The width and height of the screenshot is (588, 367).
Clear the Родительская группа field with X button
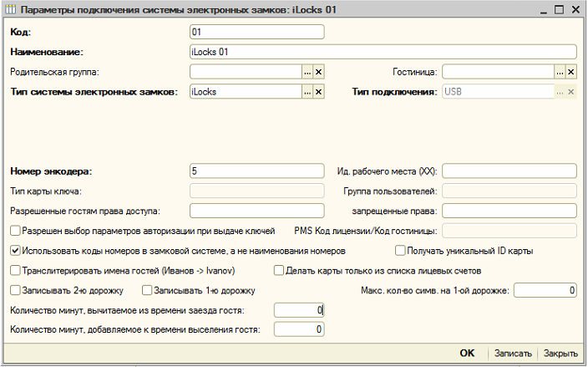click(319, 72)
